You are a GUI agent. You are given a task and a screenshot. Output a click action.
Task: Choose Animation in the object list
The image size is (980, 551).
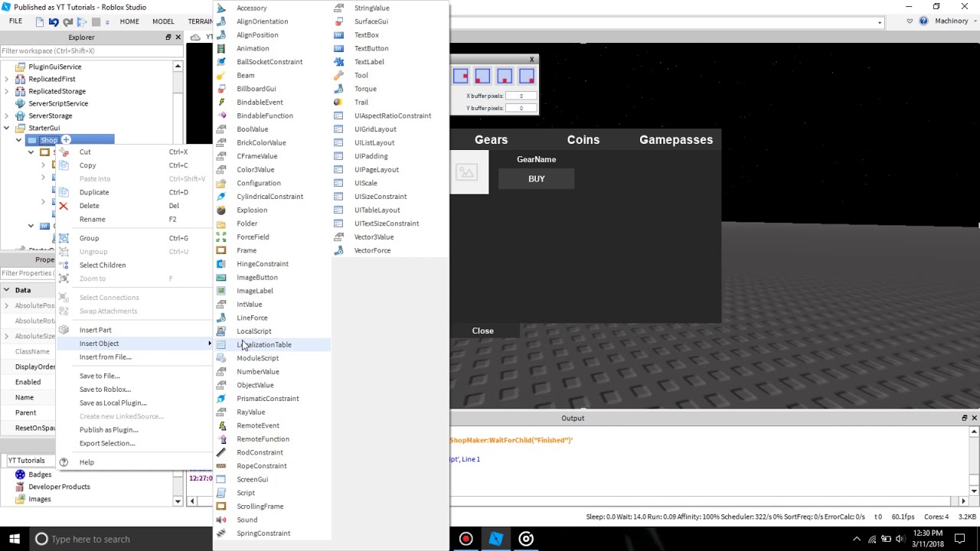pos(272,48)
